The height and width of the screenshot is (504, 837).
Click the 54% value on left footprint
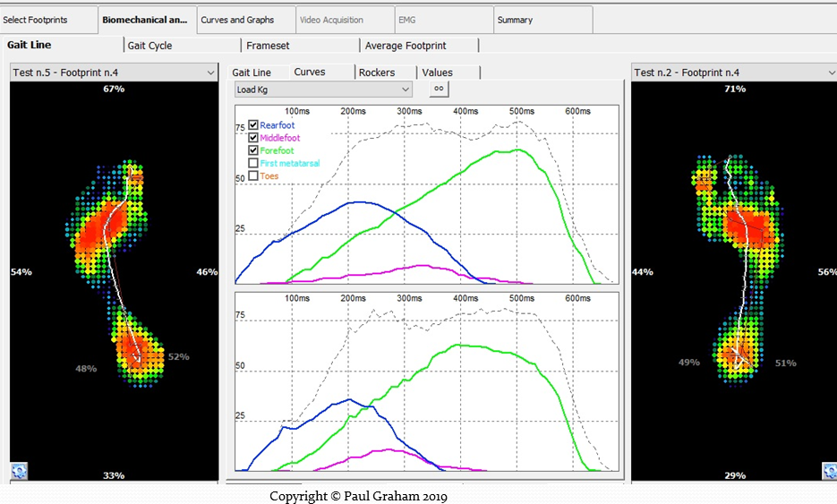click(x=21, y=272)
